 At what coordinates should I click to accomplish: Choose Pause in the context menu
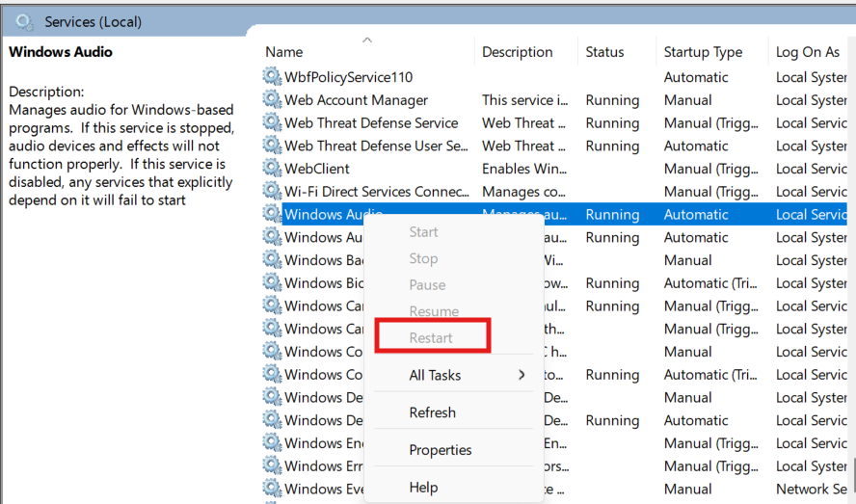click(x=427, y=285)
